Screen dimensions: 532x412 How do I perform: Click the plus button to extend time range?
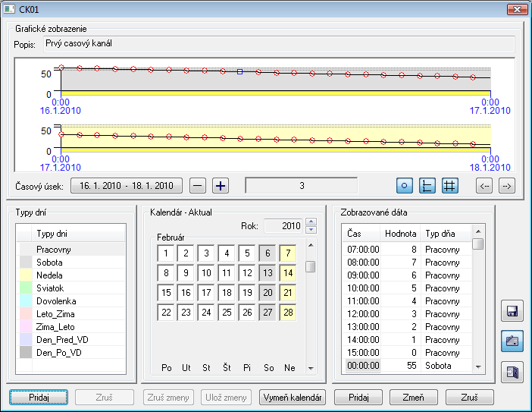[x=220, y=186]
